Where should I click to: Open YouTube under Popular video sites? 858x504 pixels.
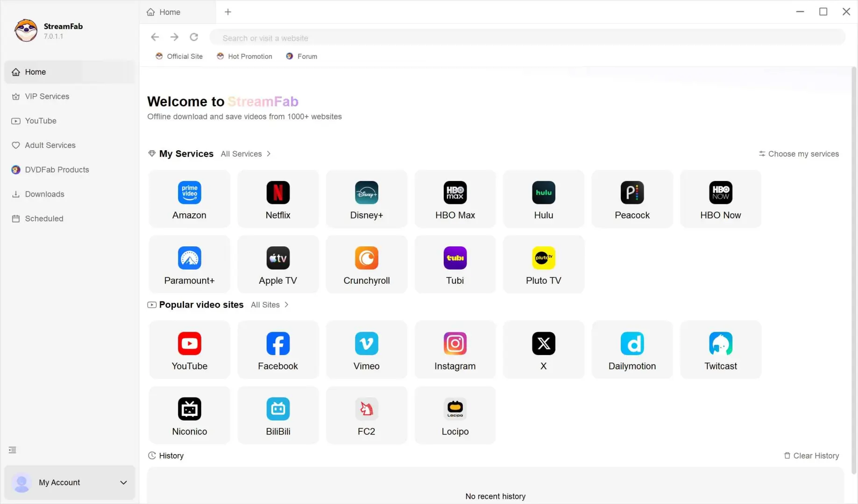pos(189,350)
